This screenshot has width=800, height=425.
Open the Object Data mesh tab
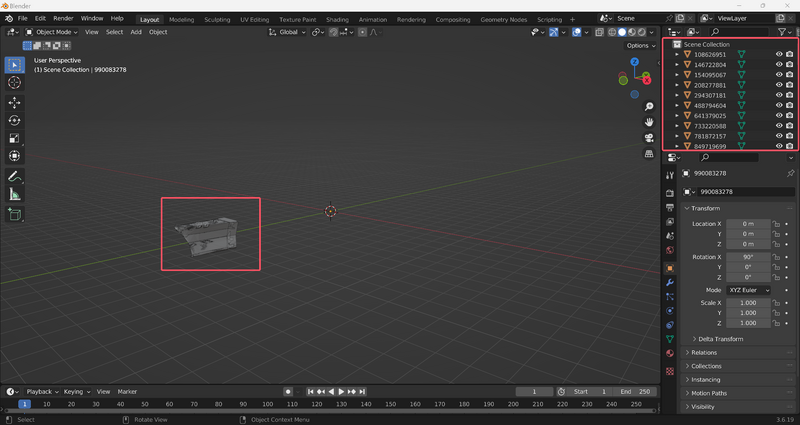[670, 339]
